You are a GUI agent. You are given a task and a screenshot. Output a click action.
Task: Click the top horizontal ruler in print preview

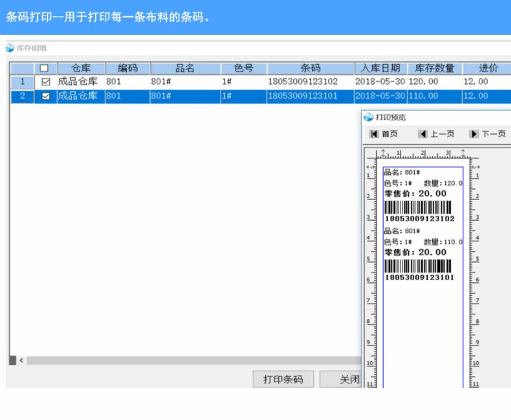(423, 154)
